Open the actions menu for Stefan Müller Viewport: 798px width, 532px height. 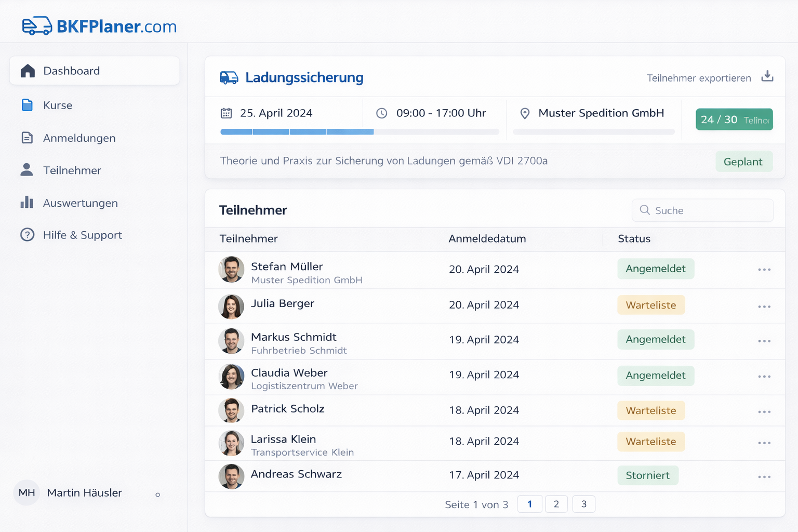coord(764,270)
